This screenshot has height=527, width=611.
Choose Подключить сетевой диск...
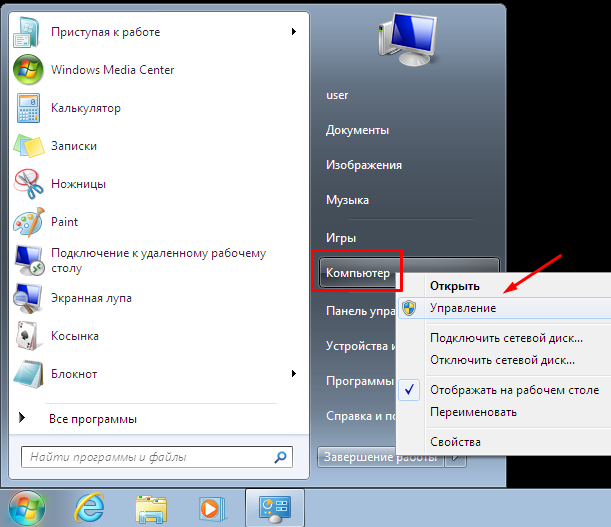[x=506, y=338]
